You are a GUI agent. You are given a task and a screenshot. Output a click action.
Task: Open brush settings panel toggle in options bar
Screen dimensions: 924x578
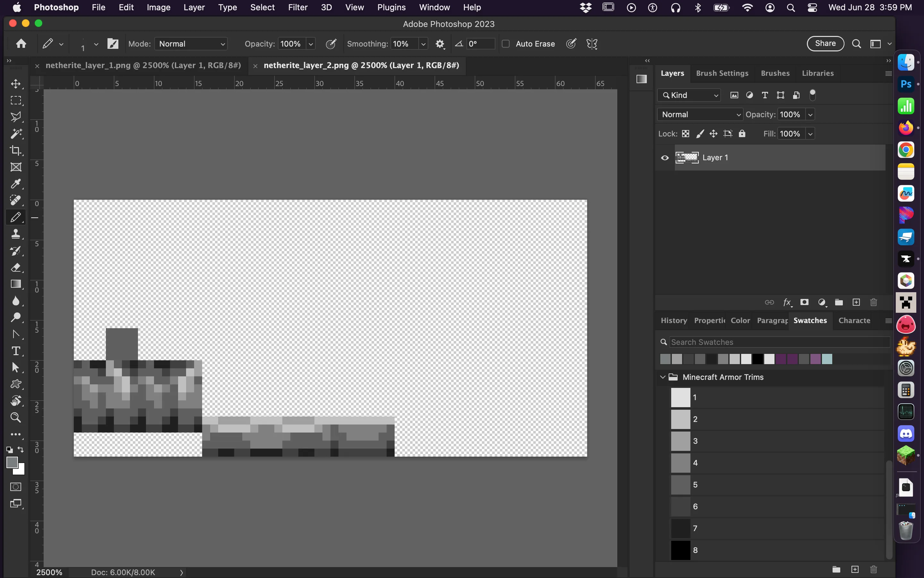113,44
